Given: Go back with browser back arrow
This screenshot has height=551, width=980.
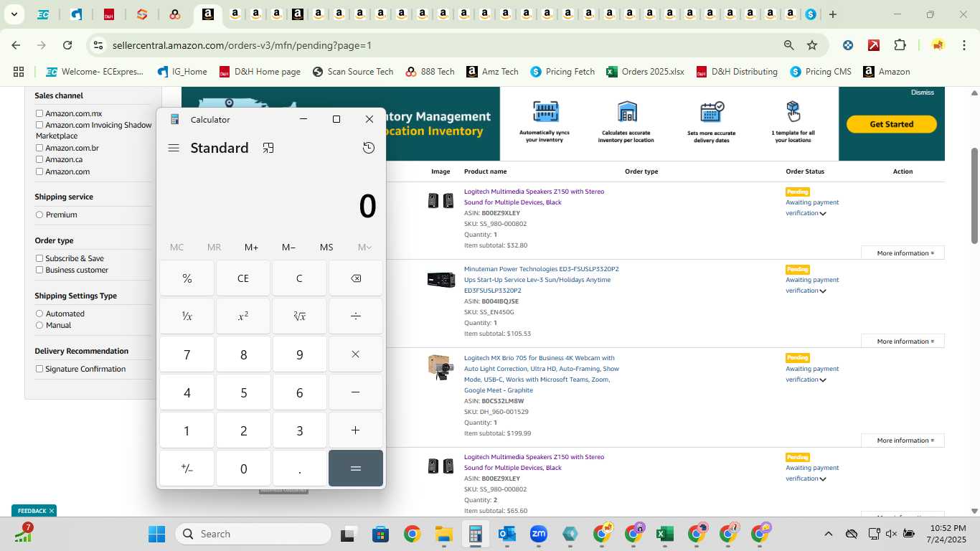Looking at the screenshot, I should pos(16,45).
